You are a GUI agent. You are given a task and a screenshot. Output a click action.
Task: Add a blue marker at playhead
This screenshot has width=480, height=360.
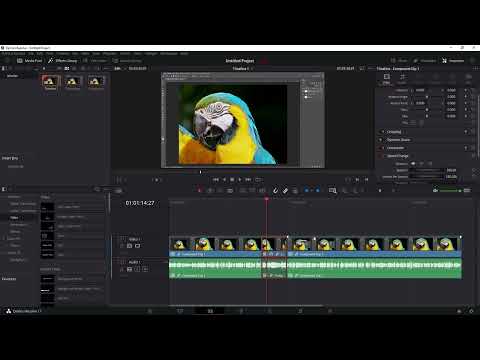pos(317,190)
